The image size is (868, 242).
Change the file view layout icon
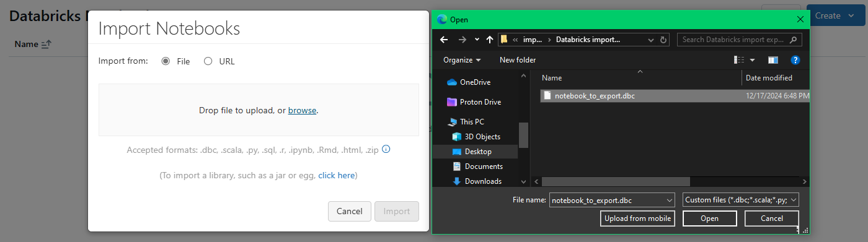tap(739, 60)
